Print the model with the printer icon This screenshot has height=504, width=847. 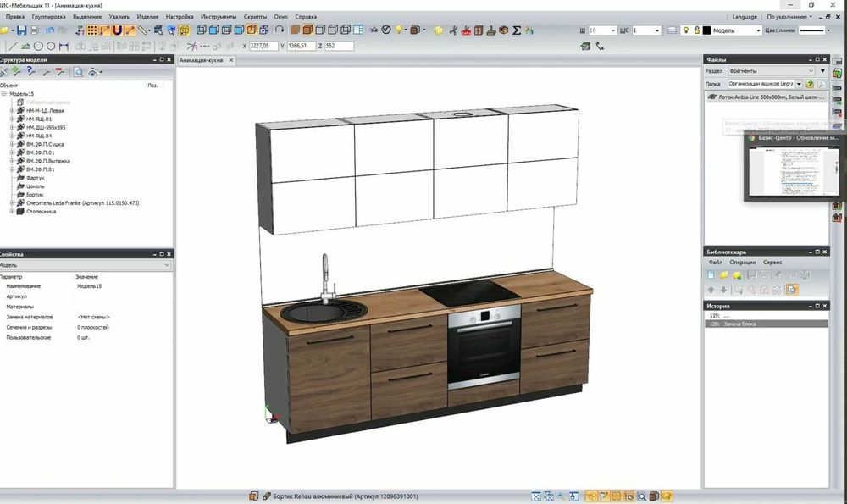(34, 30)
